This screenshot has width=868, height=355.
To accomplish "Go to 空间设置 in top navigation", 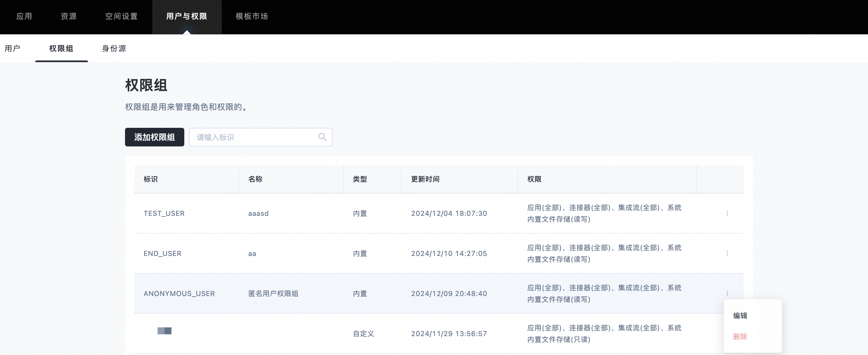I will [x=122, y=16].
